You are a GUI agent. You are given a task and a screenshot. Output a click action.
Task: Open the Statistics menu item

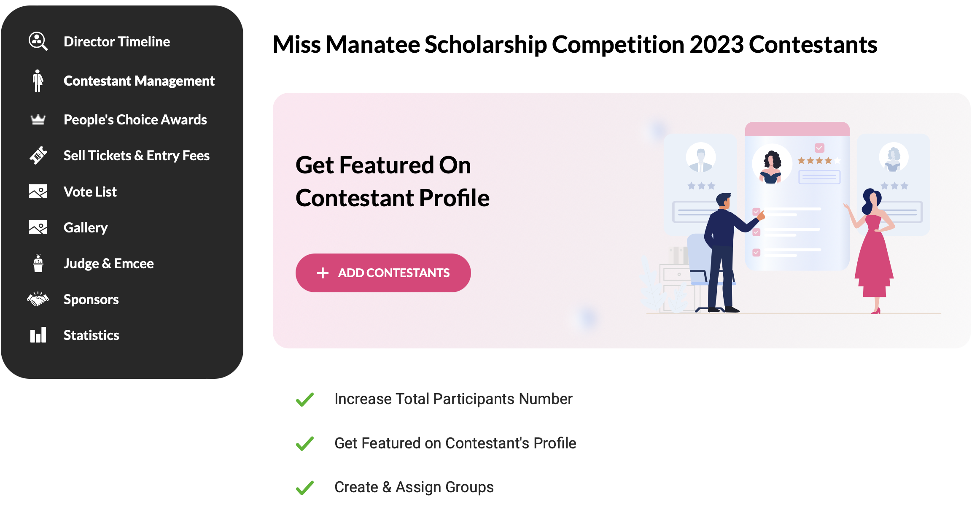click(91, 335)
